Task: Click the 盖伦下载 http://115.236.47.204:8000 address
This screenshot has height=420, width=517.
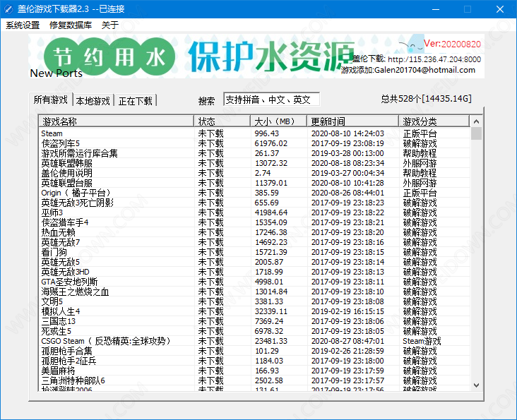Action: pos(417,59)
